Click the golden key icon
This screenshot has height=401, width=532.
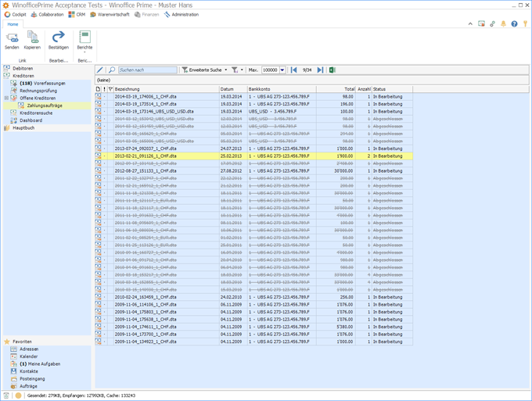point(525,23)
